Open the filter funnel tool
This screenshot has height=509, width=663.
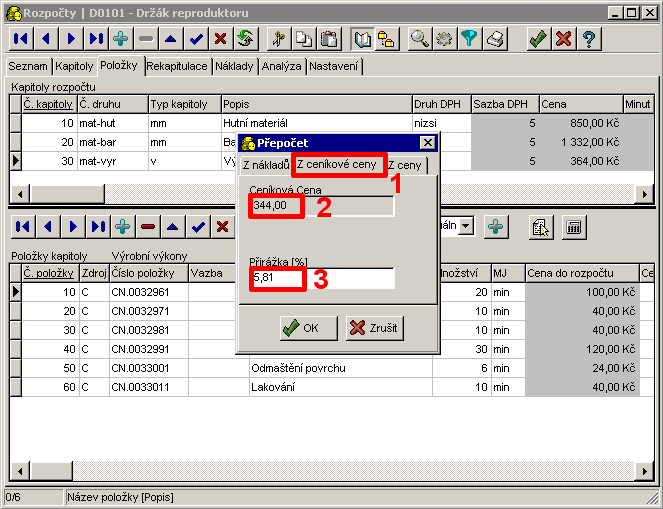tap(469, 39)
